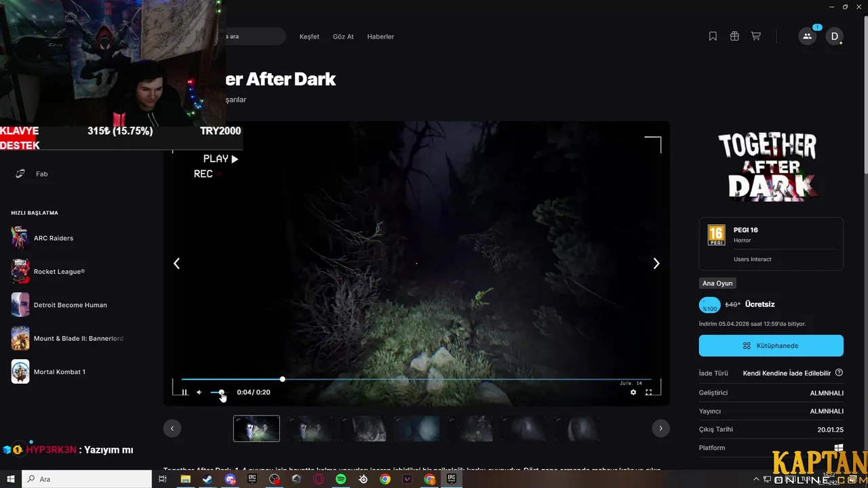
Task: Open the shopping cart
Action: point(755,37)
